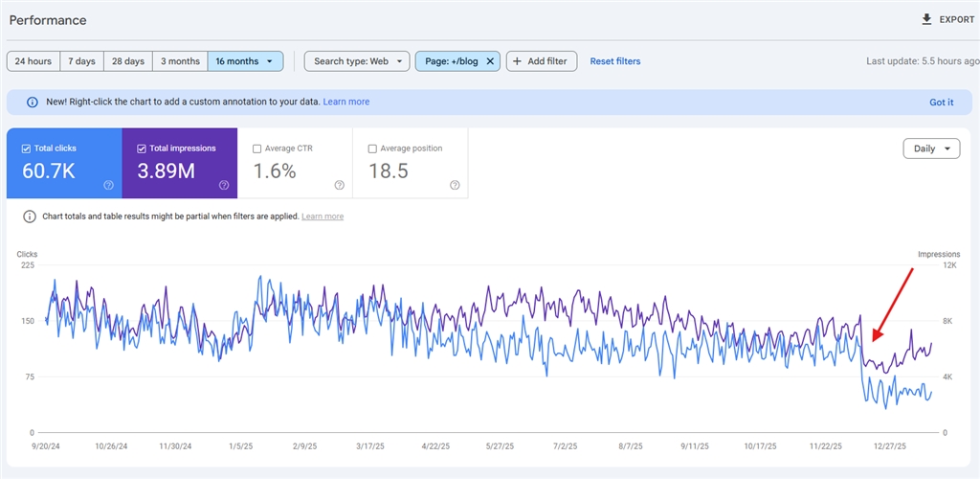Click info icon beside chart totals notice
This screenshot has height=479, width=980.
tap(30, 217)
